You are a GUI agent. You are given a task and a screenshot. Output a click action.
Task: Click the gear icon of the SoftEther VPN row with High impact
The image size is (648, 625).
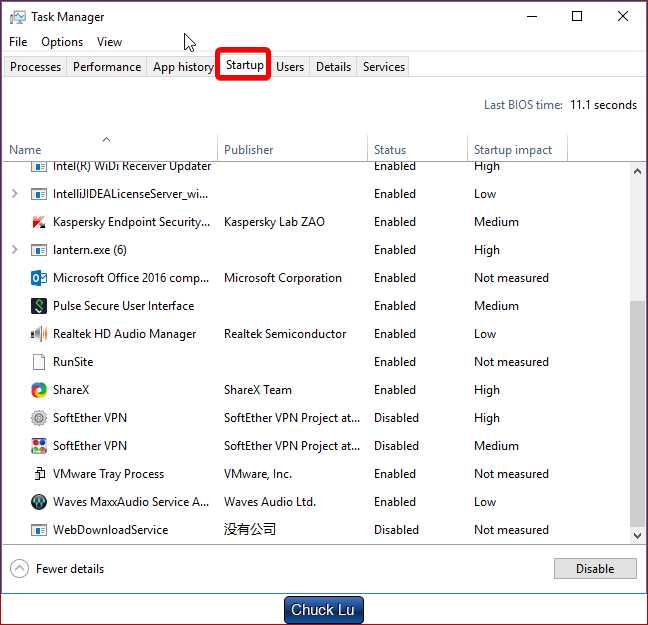click(x=39, y=418)
